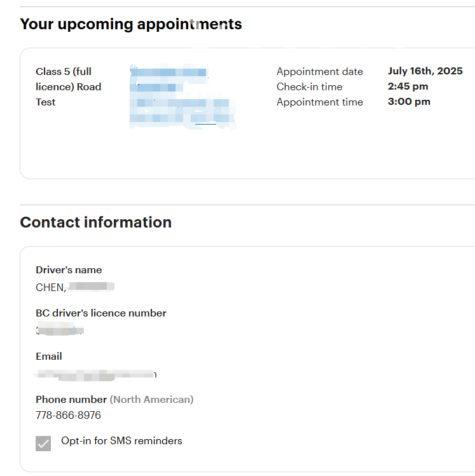Click the "Driver's name" label
Screen dimensions: 475x476
click(69, 270)
